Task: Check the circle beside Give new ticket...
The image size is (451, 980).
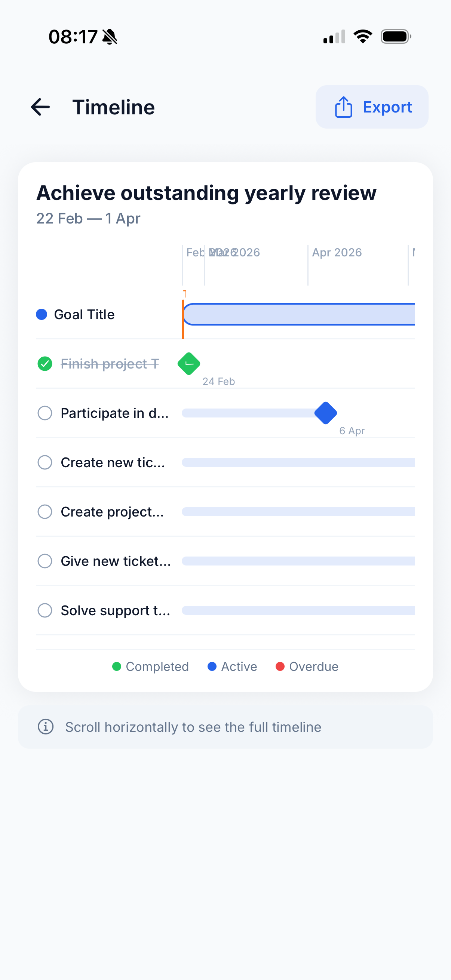Action: coord(45,561)
